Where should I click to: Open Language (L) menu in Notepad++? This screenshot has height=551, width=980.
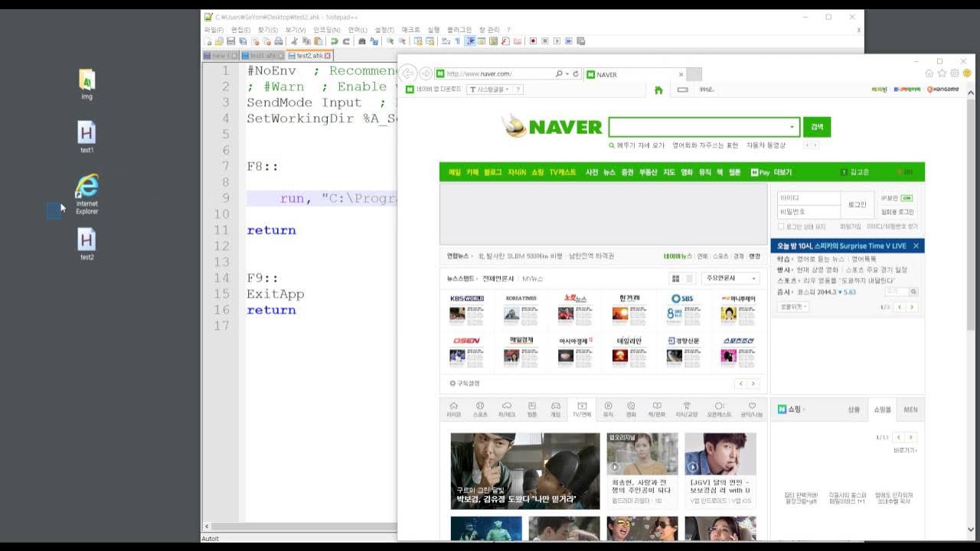358,30
